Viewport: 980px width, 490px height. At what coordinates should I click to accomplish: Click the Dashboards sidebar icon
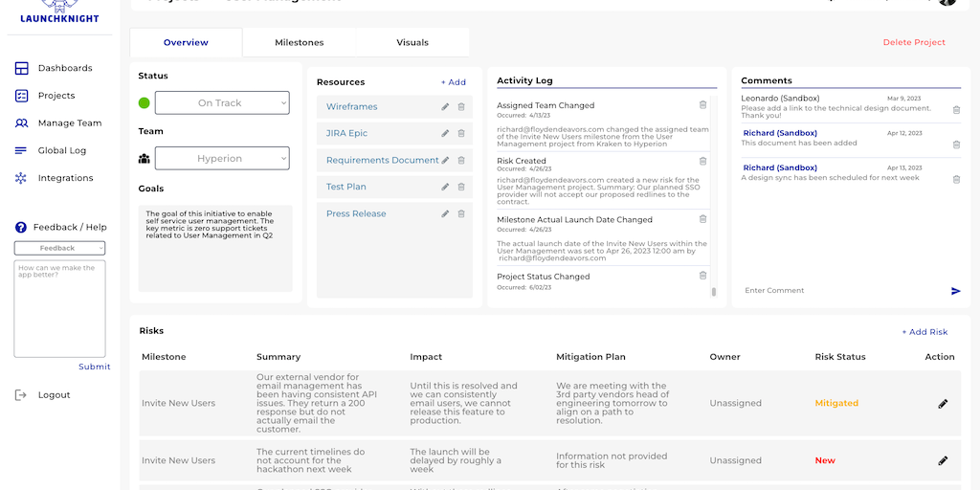[x=21, y=68]
